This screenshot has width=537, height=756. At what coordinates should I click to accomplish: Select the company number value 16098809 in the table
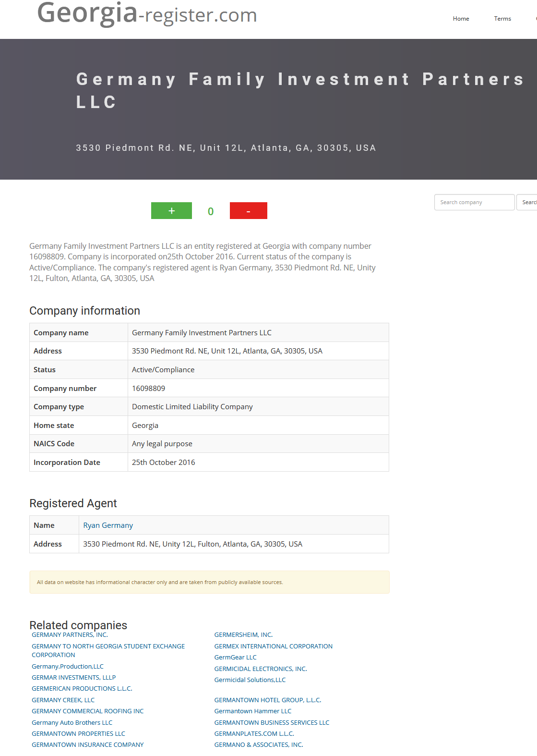coord(148,388)
